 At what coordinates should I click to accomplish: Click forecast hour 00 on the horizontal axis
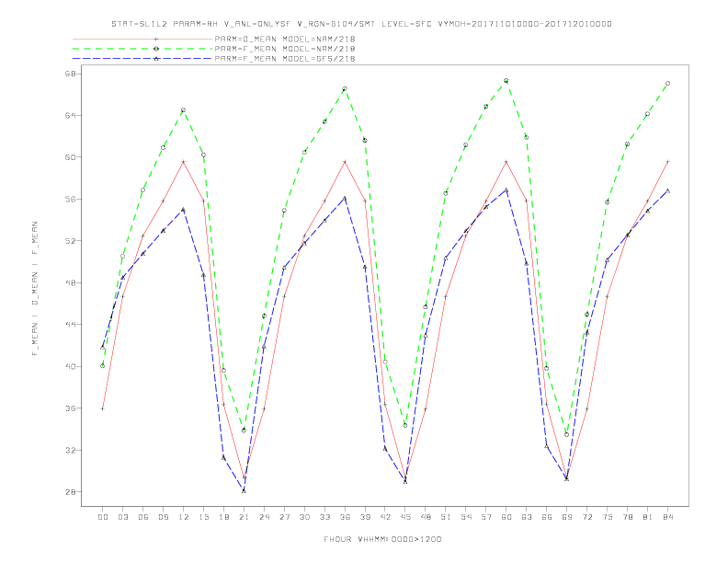tap(103, 517)
